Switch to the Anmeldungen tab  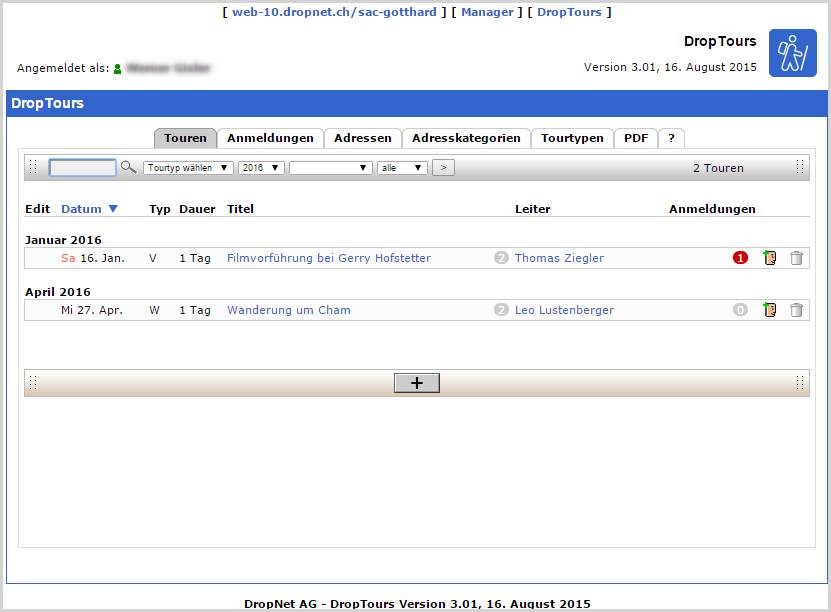click(x=270, y=138)
